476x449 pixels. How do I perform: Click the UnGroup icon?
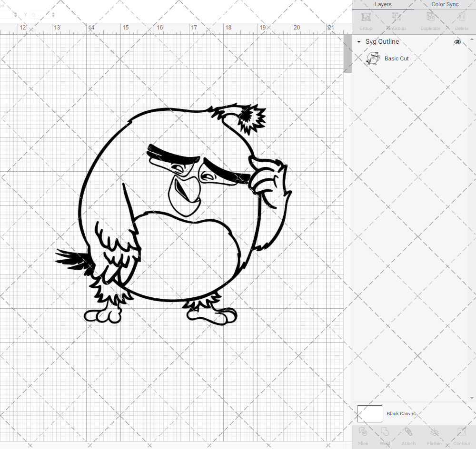(396, 20)
